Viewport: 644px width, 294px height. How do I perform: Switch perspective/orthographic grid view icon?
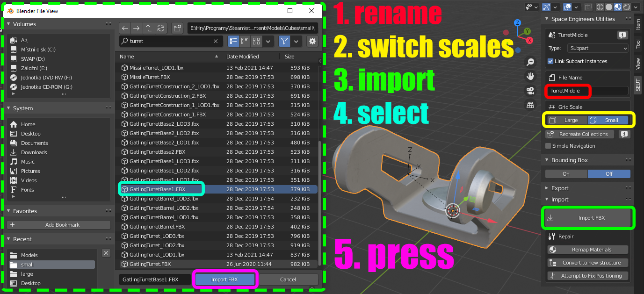point(530,105)
